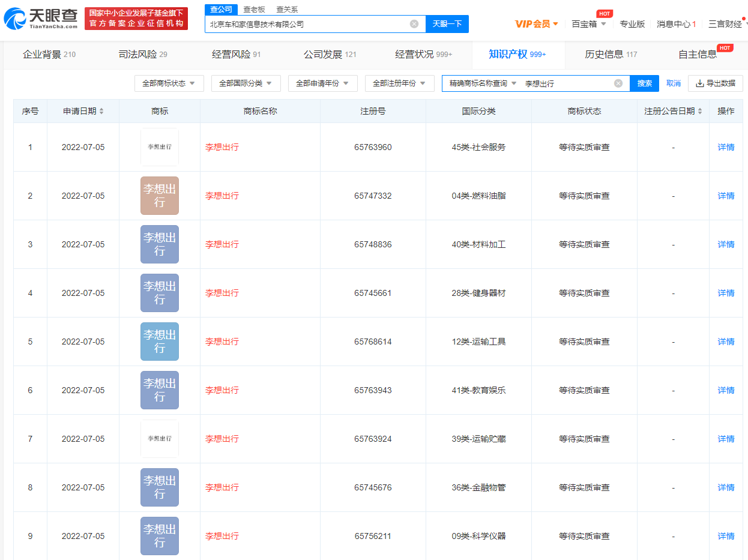Viewport: 748px width, 560px height.
Task: Open trademark thumbnail for registration 65747332
Action: coord(160,196)
